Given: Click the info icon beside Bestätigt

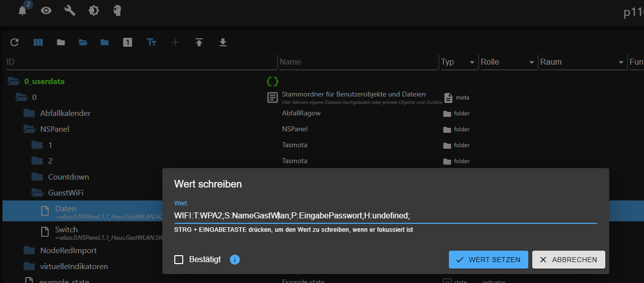Looking at the screenshot, I should tap(235, 260).
